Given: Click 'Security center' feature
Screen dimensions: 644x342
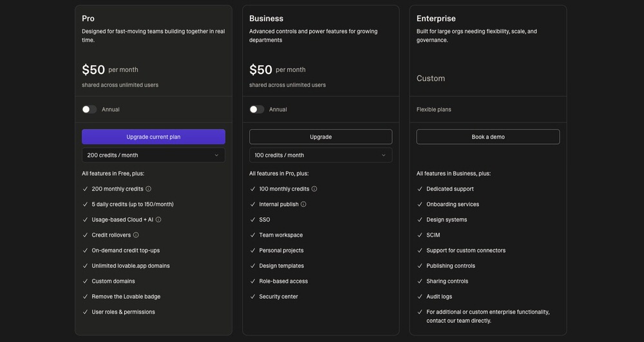Looking at the screenshot, I should (x=278, y=296).
